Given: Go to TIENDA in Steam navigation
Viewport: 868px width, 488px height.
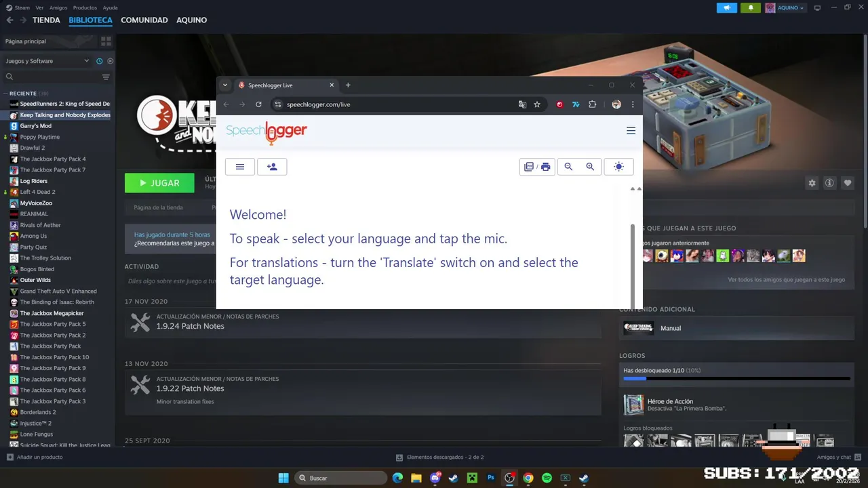Looking at the screenshot, I should point(46,20).
